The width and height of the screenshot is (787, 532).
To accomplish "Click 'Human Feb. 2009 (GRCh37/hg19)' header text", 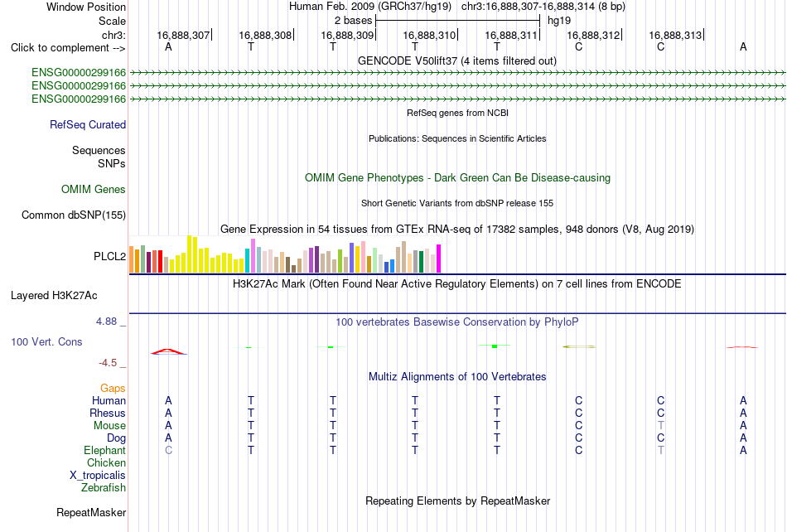I will click(370, 7).
